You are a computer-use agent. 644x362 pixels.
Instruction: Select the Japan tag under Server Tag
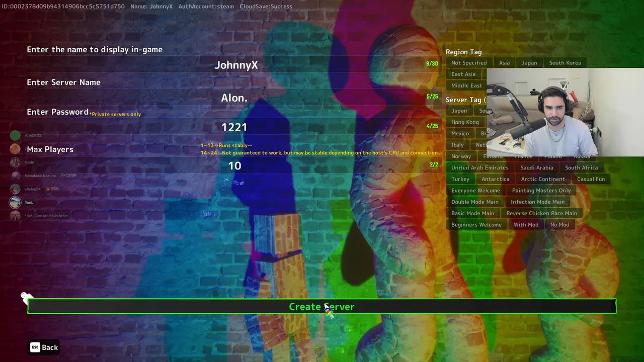pyautogui.click(x=459, y=111)
